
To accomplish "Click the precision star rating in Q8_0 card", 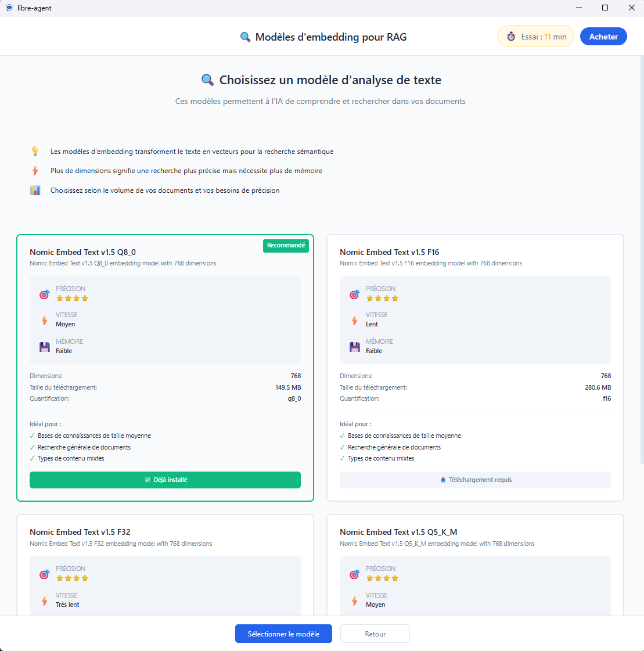I will [72, 298].
